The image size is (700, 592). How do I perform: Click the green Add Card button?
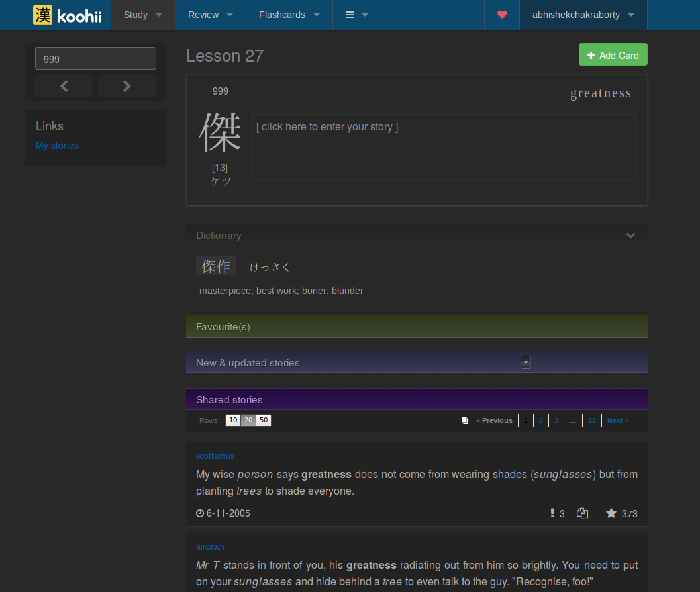point(613,55)
